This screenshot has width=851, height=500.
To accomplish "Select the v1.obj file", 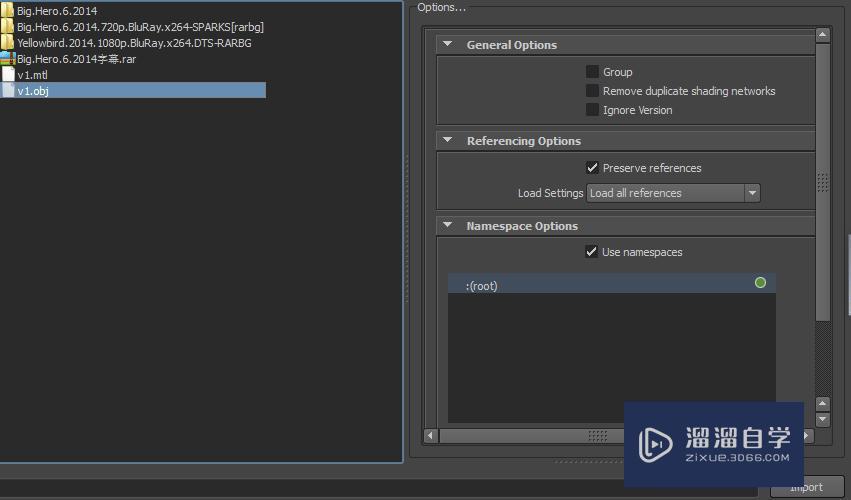I will tap(133, 91).
